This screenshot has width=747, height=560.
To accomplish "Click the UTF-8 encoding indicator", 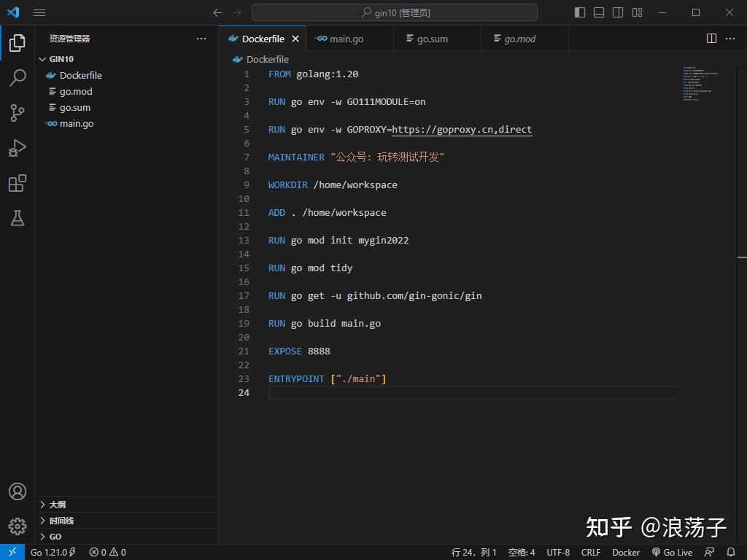I will pos(558,552).
